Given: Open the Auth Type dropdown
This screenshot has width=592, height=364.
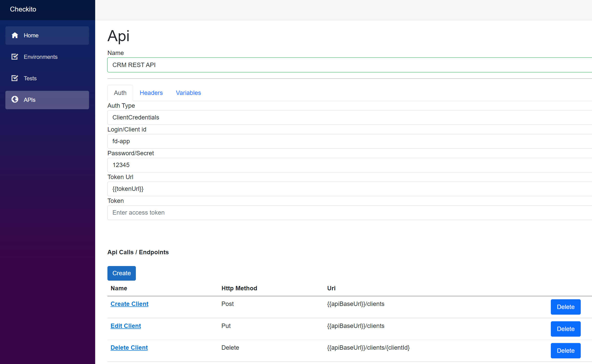Looking at the screenshot, I should 349,117.
